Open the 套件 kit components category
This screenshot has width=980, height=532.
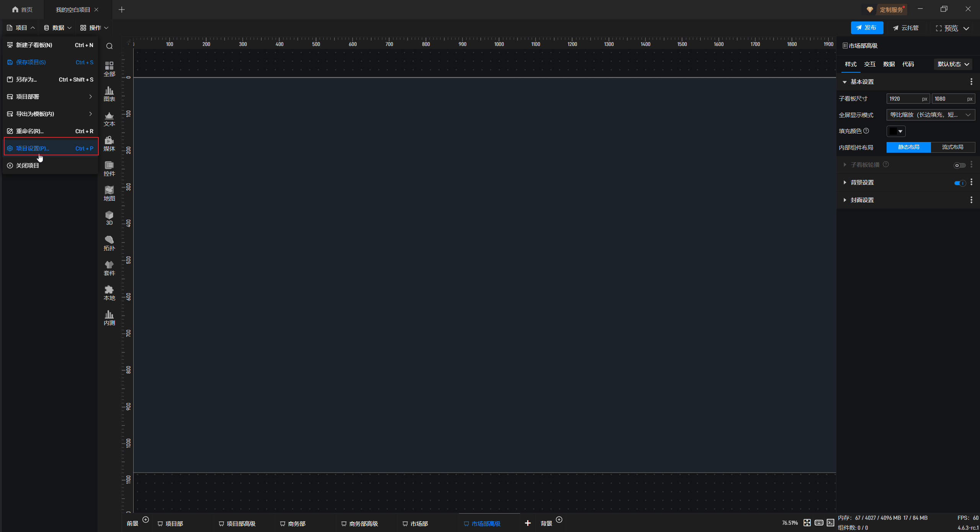tap(109, 268)
